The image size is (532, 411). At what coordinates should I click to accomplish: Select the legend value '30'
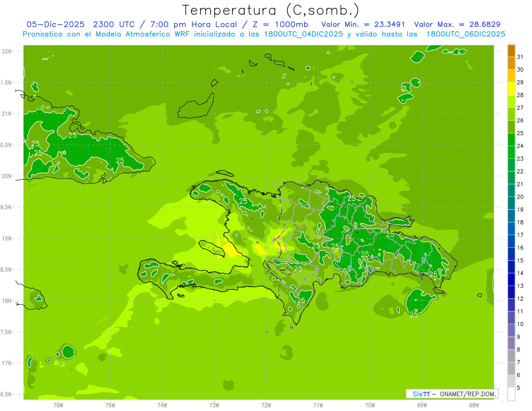520,70
